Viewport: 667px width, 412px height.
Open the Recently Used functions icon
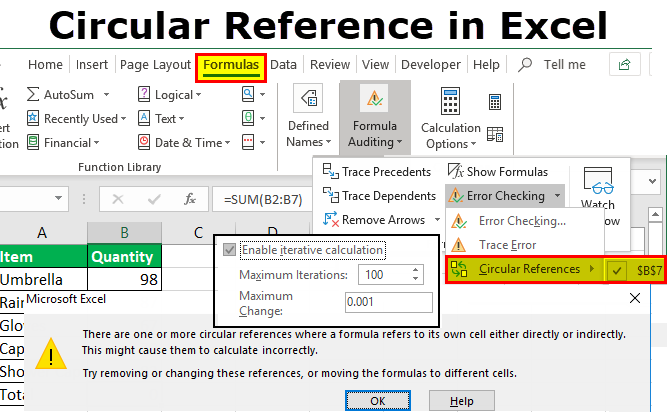click(x=33, y=118)
